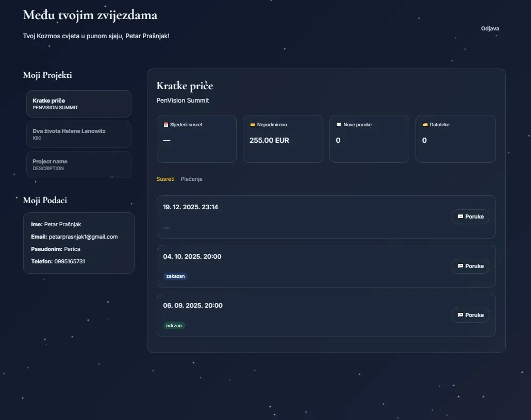531x420 pixels.
Task: Click the Datoteke count card
Action: point(455,140)
